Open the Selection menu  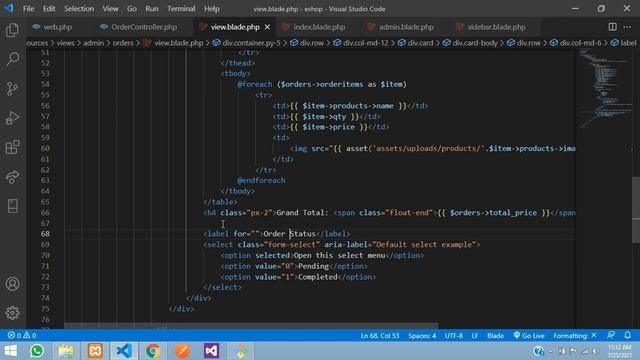[79, 9]
